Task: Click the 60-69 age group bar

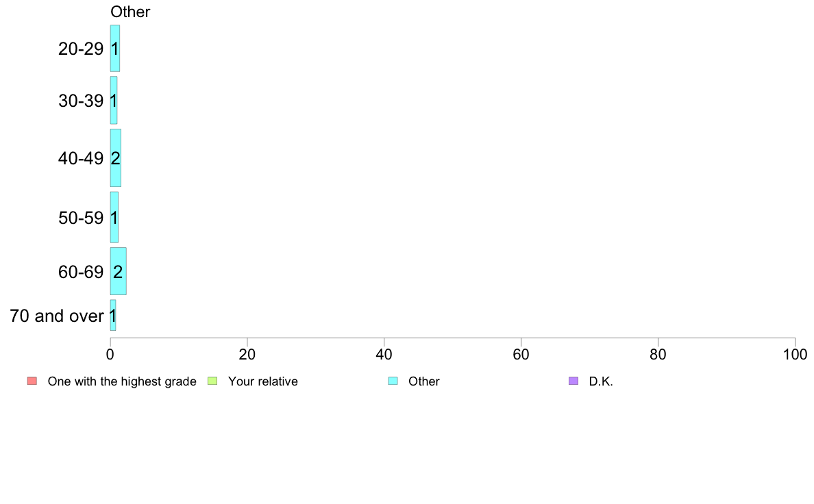Action: (118, 271)
